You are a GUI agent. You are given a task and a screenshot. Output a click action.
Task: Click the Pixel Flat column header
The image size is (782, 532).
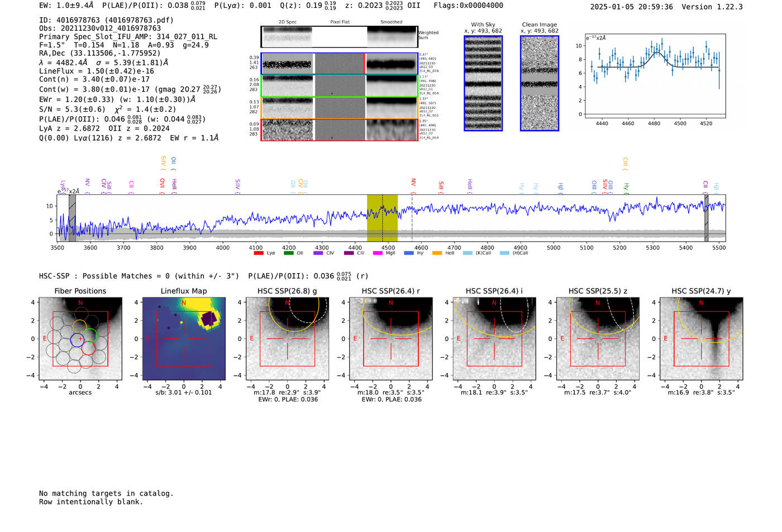pos(340,22)
